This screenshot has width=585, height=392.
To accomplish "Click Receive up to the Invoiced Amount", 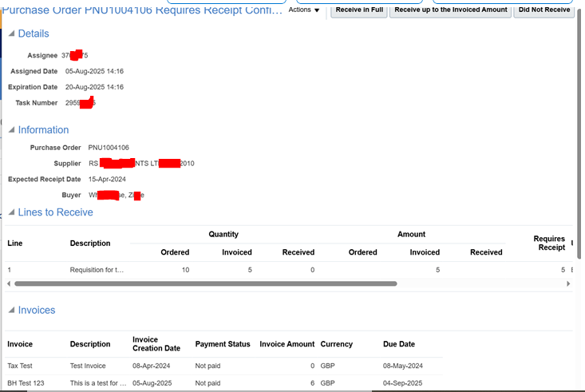I will (451, 10).
